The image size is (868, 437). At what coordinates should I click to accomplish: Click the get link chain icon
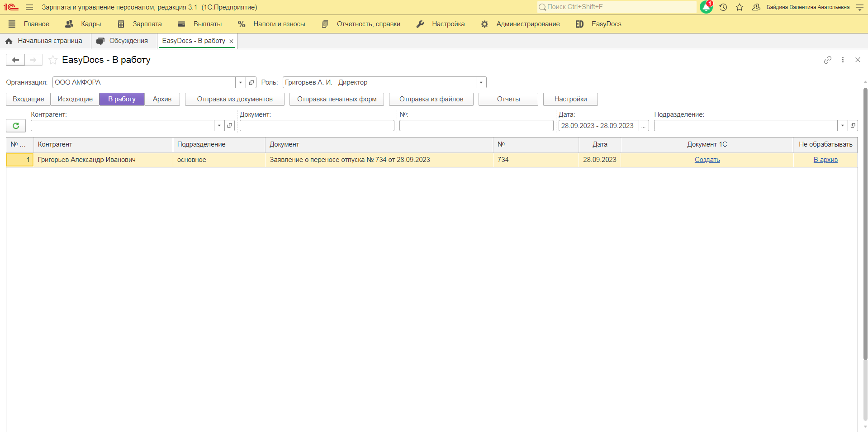point(827,60)
